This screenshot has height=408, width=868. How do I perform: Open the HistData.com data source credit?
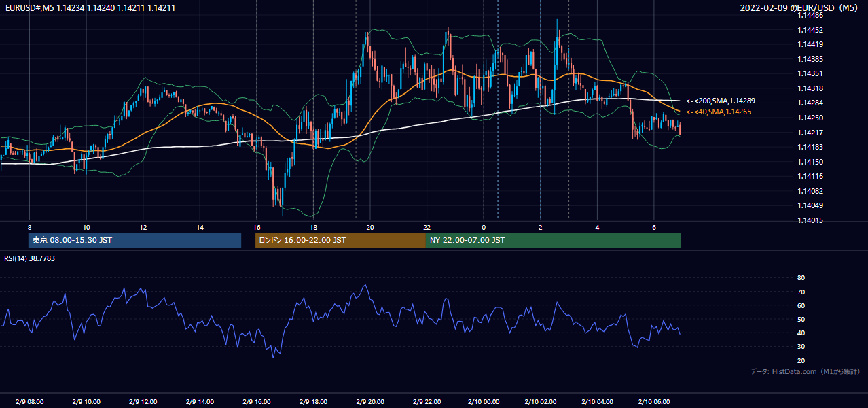point(806,371)
